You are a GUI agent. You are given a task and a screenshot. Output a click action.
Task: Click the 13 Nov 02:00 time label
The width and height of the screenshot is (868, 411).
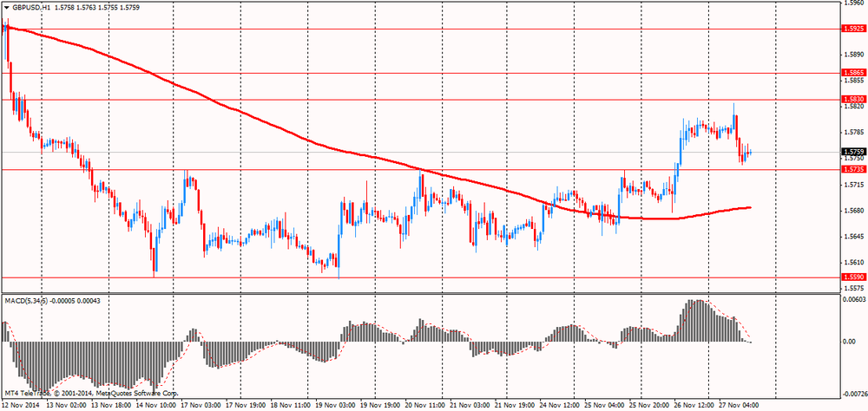point(65,405)
